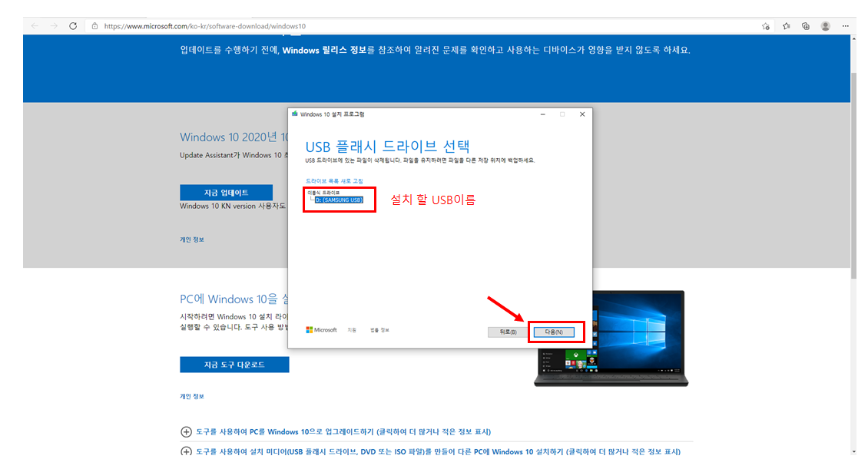Click the Microsoft logo in dialog
The width and height of the screenshot is (868, 469).
tap(321, 329)
